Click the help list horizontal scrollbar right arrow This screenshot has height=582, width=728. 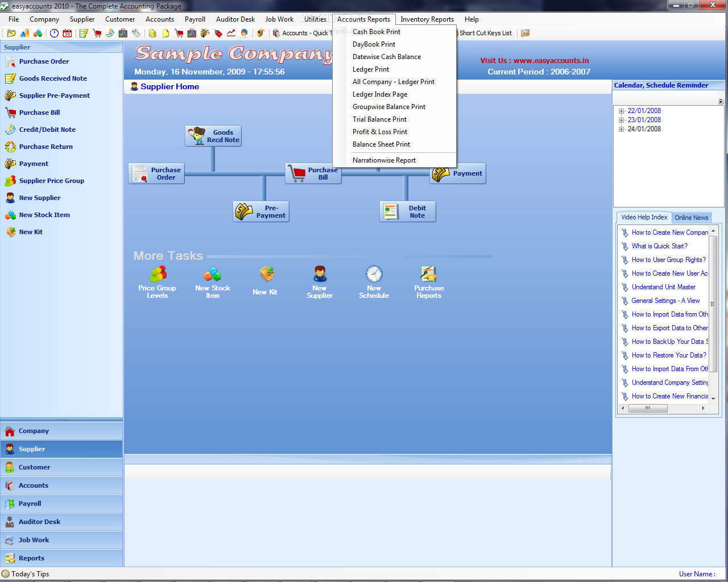coord(703,408)
